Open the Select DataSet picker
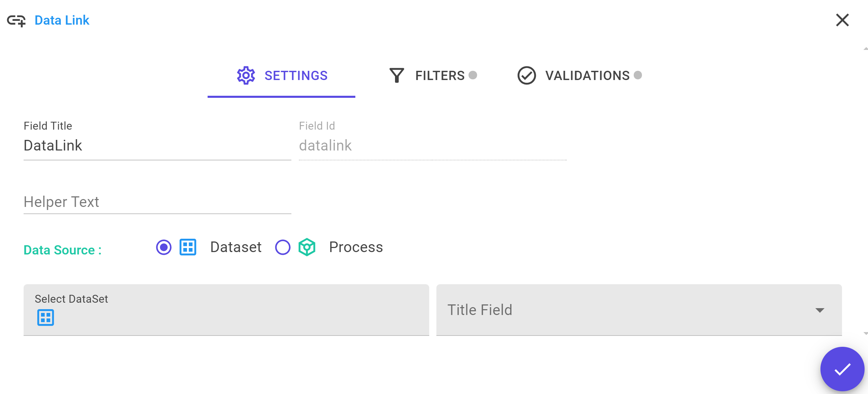This screenshot has height=394, width=868. (x=226, y=310)
